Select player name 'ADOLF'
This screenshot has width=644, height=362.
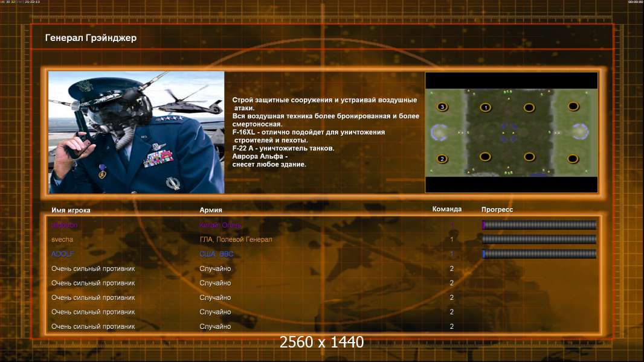click(x=62, y=254)
